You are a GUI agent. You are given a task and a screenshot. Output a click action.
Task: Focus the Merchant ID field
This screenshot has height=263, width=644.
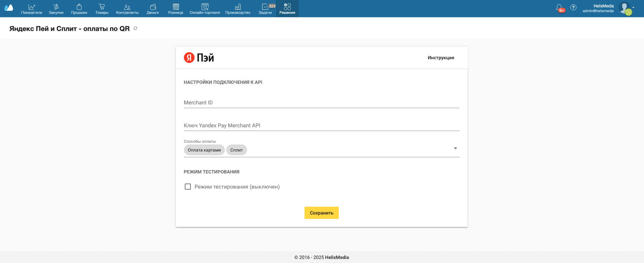pos(322,102)
